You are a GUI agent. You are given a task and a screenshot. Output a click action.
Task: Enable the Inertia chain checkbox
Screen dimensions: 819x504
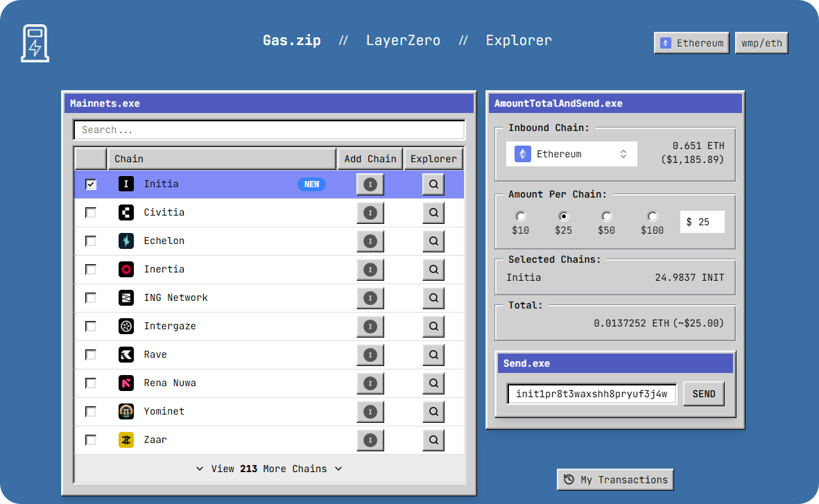[x=91, y=270]
